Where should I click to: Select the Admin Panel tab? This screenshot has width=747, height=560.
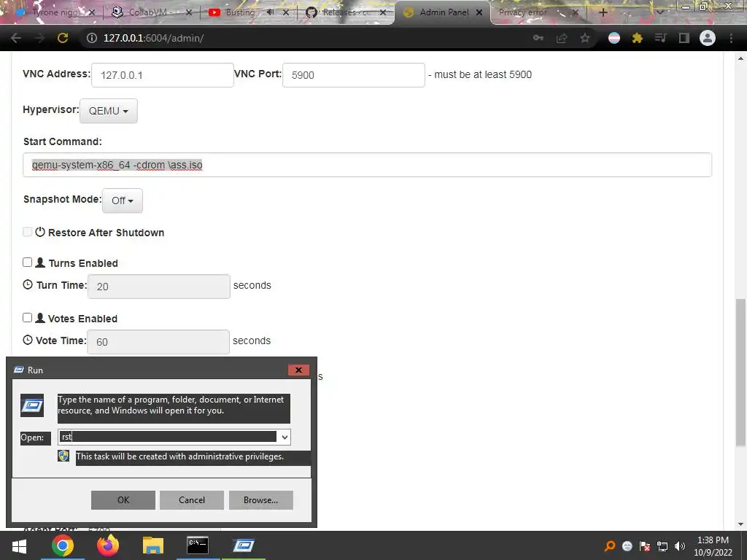[x=444, y=12]
